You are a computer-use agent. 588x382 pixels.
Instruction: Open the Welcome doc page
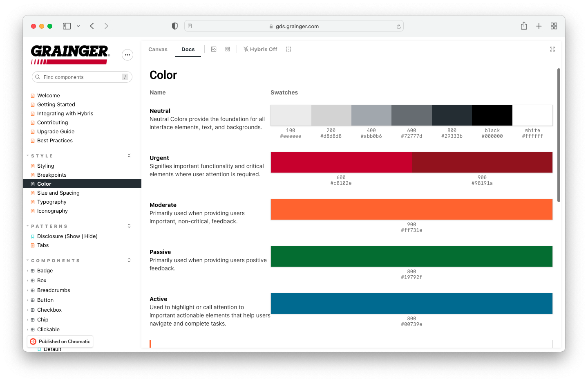48,96
